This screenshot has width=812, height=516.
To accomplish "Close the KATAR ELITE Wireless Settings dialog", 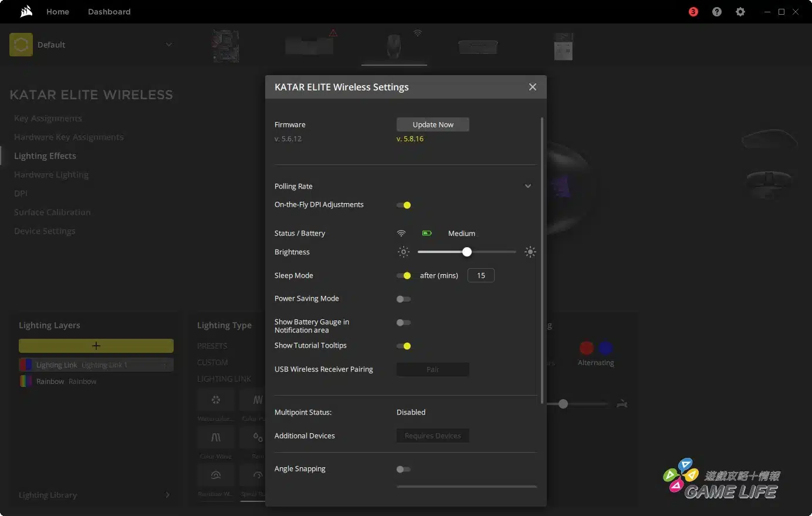I will (533, 87).
